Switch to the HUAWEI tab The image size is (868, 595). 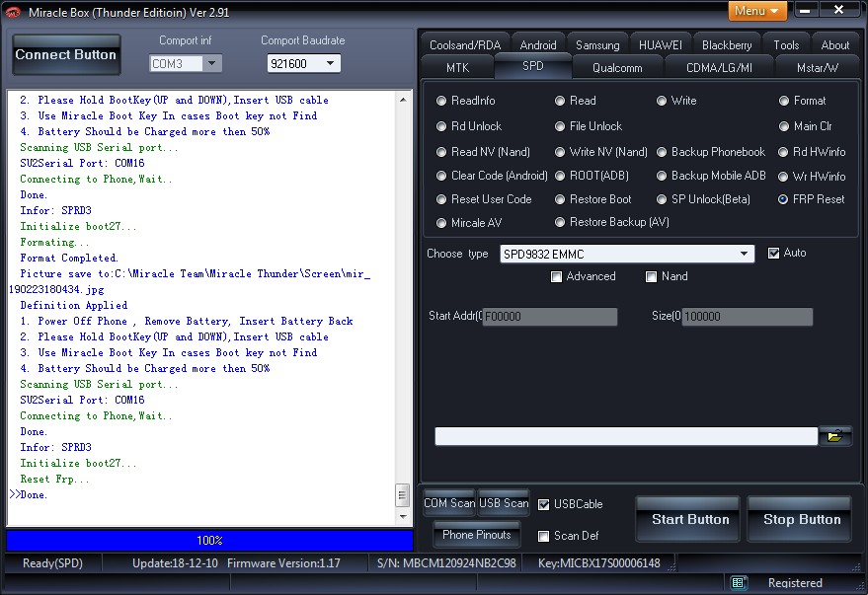tap(660, 44)
